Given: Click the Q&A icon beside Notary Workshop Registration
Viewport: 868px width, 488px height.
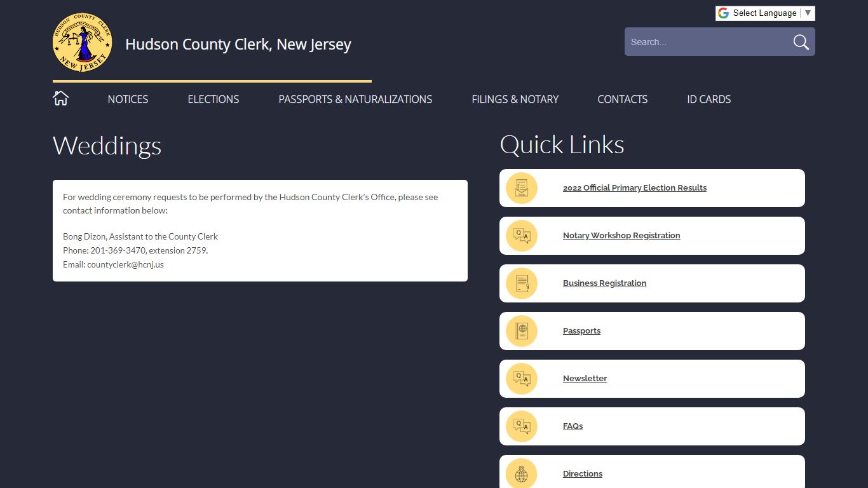Looking at the screenshot, I should [x=522, y=236].
